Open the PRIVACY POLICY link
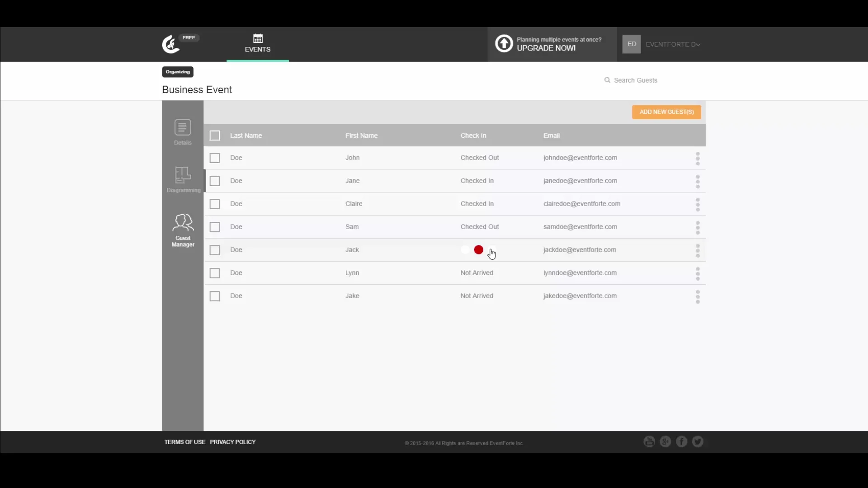Viewport: 868px width, 488px height. pos(233,442)
